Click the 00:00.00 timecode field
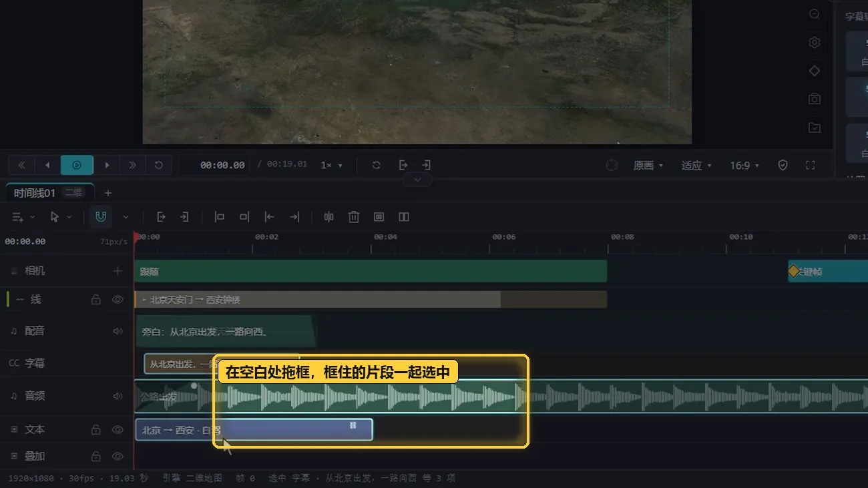This screenshot has width=868, height=488. click(x=217, y=165)
